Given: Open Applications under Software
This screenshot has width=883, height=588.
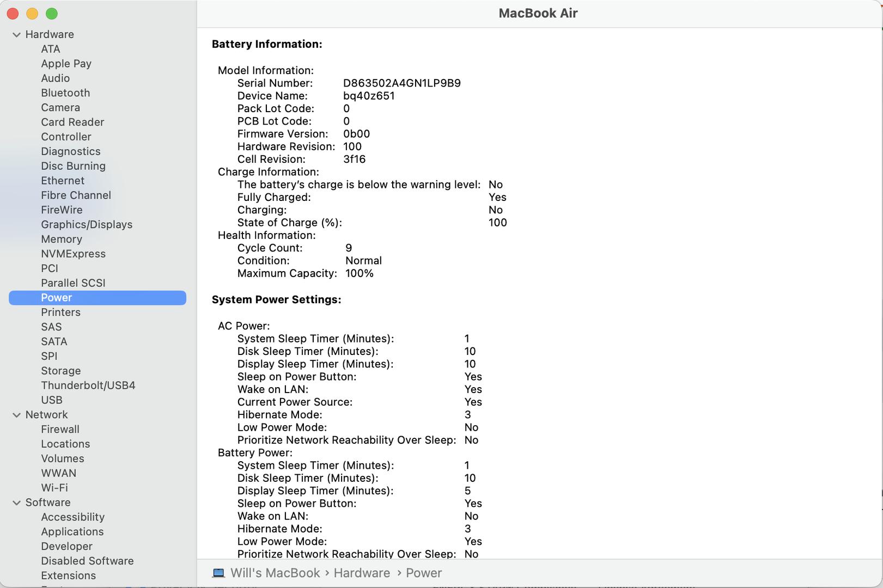Looking at the screenshot, I should pos(72,532).
